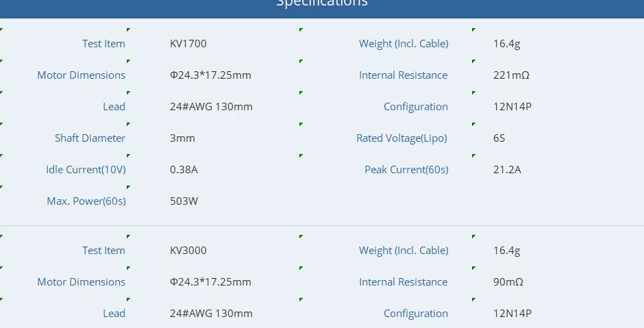Click the green marker above 221mΩ
The image size is (644, 328).
click(473, 61)
